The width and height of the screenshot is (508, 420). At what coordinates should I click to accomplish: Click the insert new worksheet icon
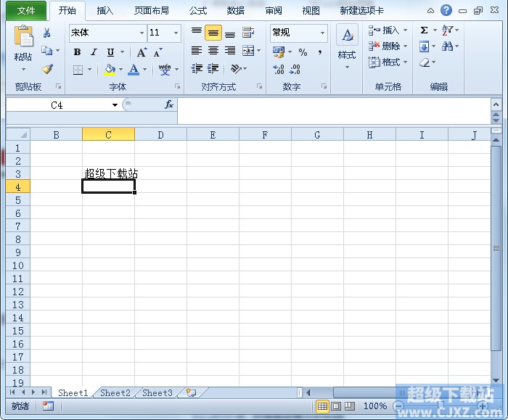[x=191, y=392]
